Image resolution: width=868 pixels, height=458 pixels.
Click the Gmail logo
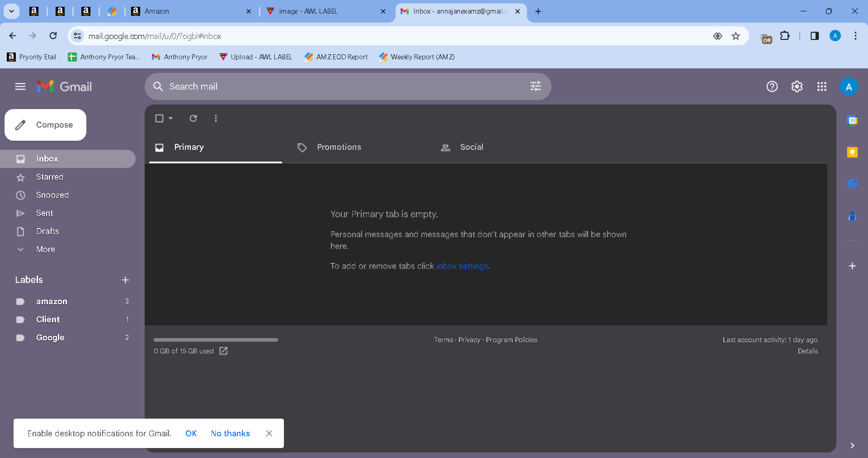tap(64, 86)
